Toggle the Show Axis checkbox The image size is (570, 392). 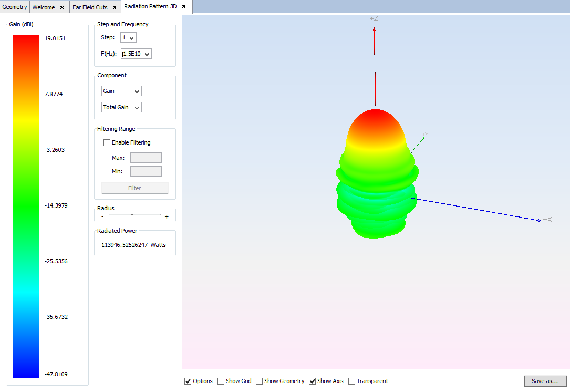pyautogui.click(x=313, y=381)
